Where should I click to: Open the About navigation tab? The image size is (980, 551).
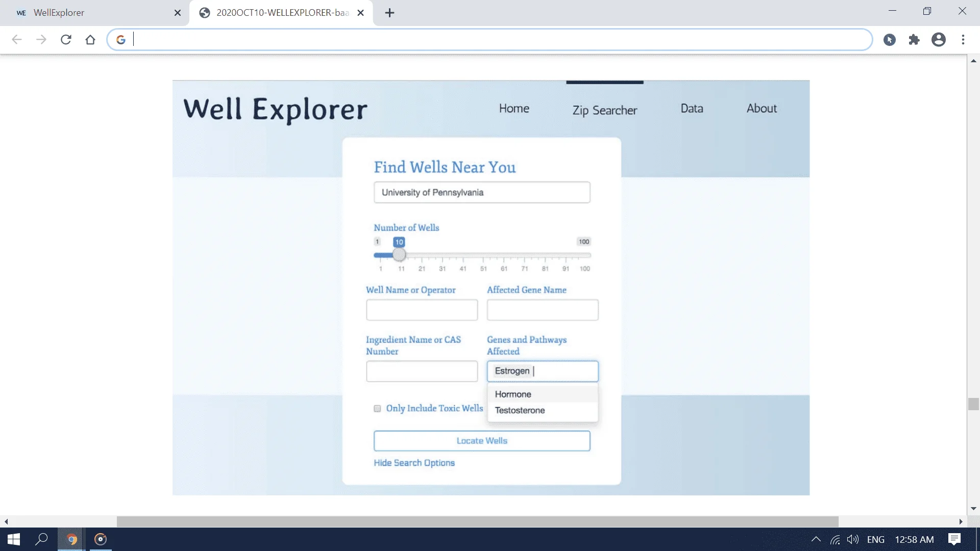click(762, 108)
